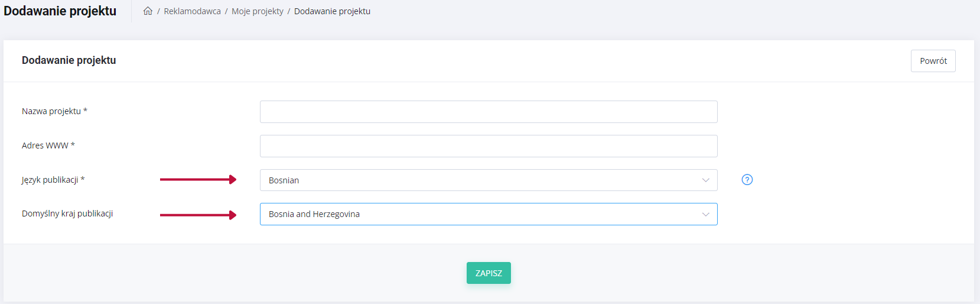
Task: Expand the Domyślny kraj publikacji dropdown
Action: pos(489,214)
